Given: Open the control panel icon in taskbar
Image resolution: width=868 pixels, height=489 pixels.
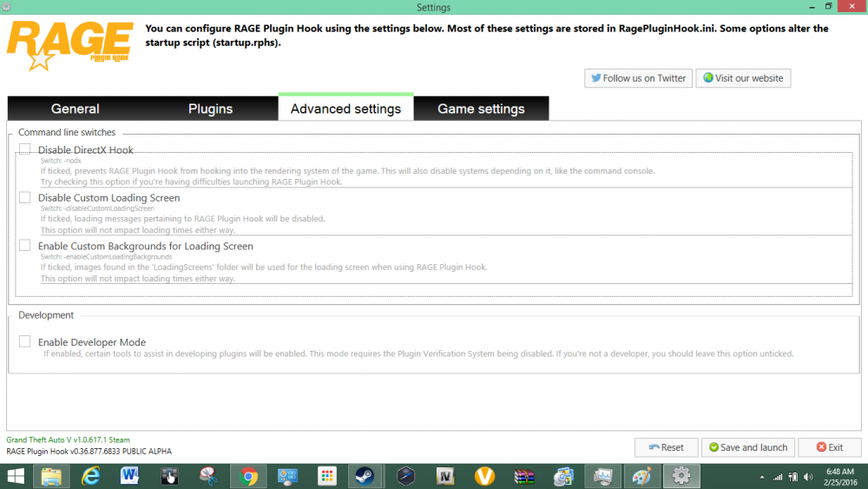Looking at the screenshot, I should click(287, 476).
